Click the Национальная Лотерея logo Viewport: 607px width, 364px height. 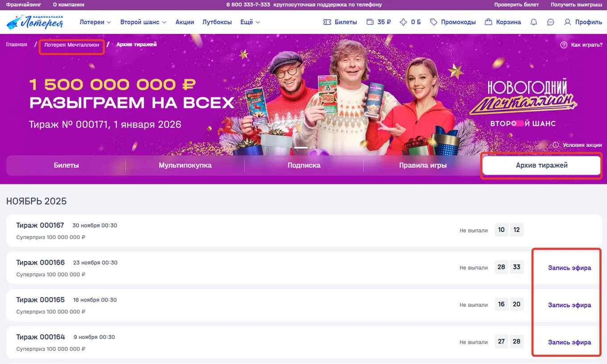(x=35, y=22)
